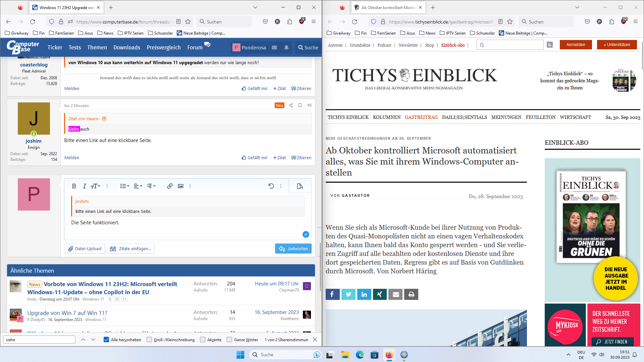Screen dimensions: 644x362
Task: Share the article on LinkedIn
Action: 364,294
